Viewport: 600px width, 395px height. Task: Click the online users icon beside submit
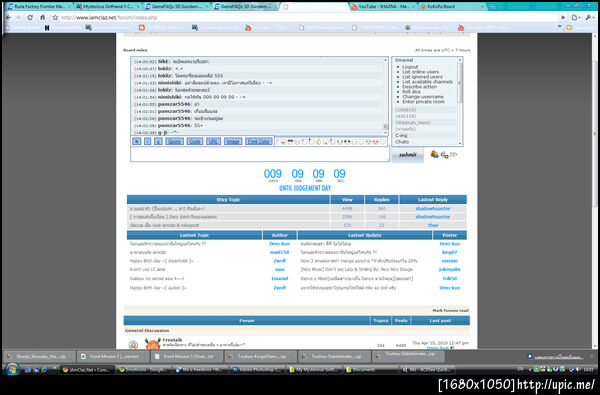(434, 154)
